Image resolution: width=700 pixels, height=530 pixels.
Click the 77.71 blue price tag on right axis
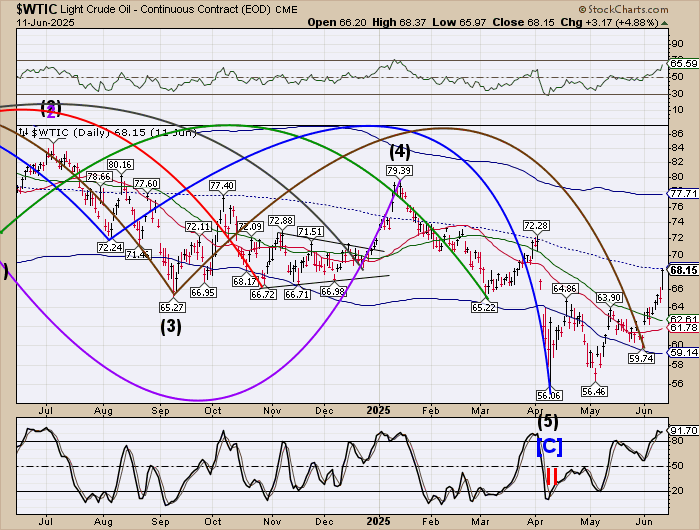click(x=682, y=193)
